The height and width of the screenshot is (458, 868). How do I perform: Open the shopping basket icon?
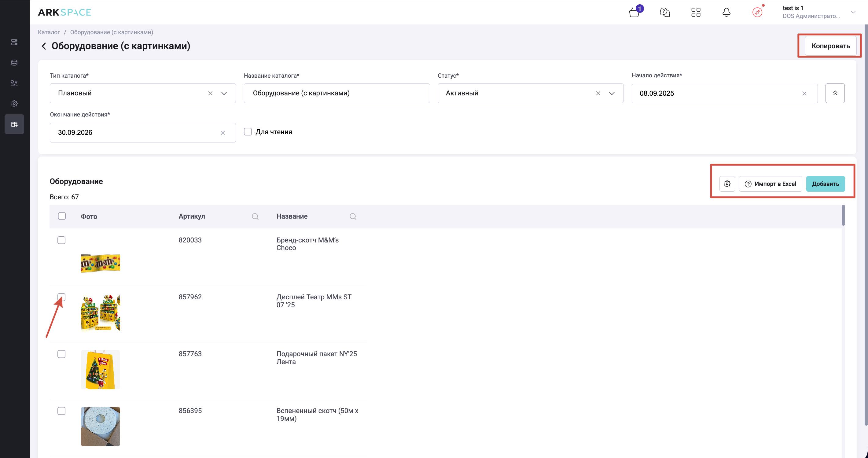tap(634, 13)
